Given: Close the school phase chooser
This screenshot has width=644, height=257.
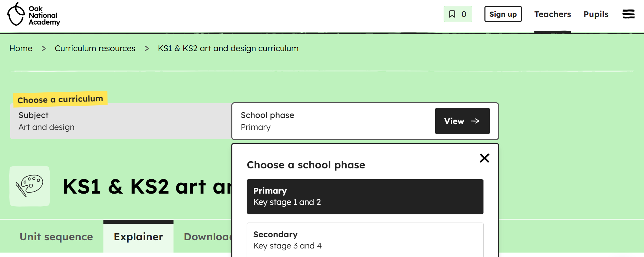Looking at the screenshot, I should [484, 158].
